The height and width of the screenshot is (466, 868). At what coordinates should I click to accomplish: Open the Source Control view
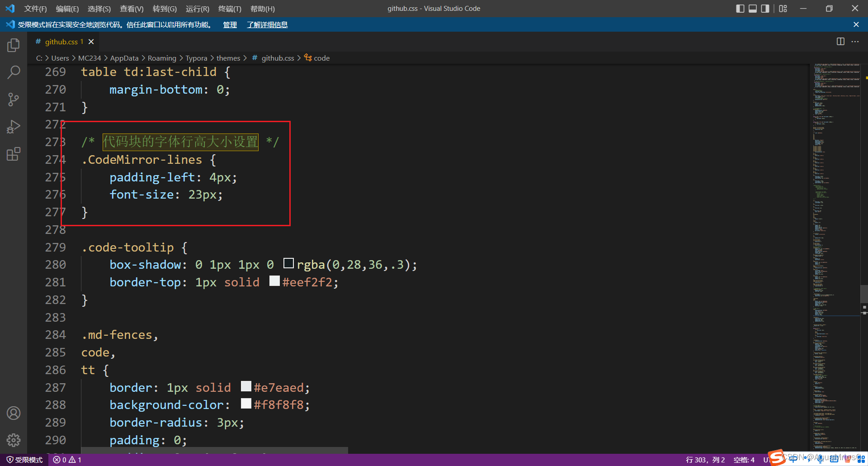[14, 100]
